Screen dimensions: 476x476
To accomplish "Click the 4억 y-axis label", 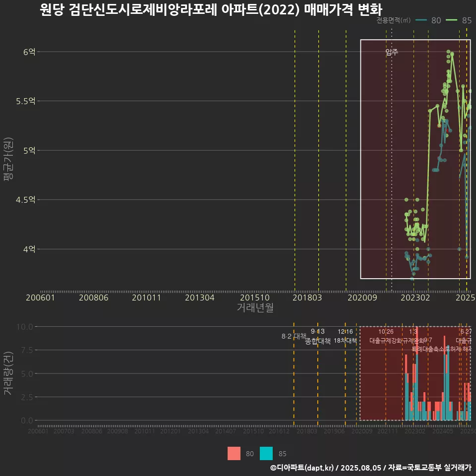I will [29, 249].
